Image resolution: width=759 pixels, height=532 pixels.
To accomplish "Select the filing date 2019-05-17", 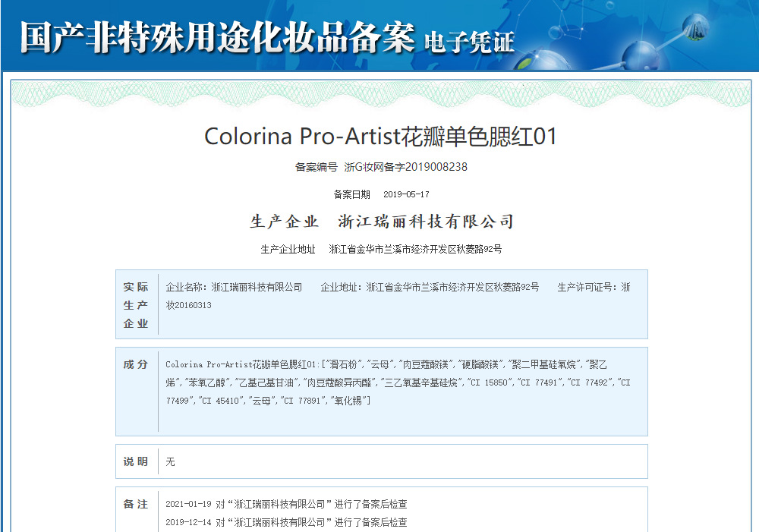I will click(x=406, y=194).
